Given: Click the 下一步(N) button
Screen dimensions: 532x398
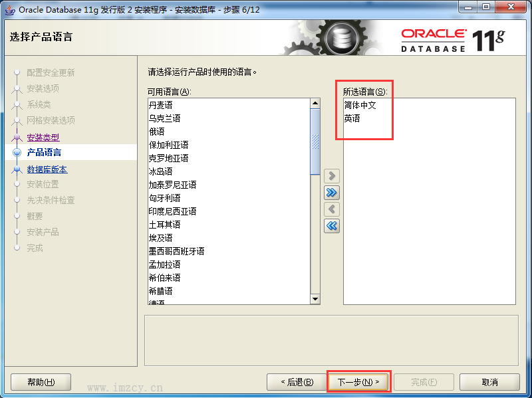Looking at the screenshot, I should pyautogui.click(x=358, y=382).
